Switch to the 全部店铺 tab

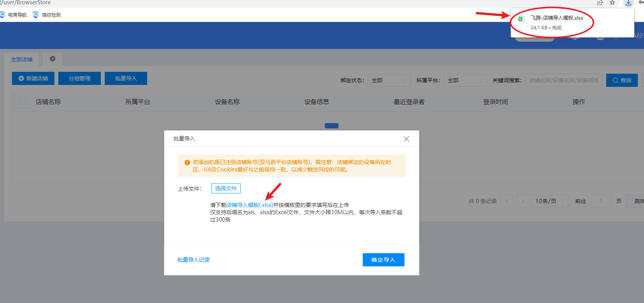(22, 59)
